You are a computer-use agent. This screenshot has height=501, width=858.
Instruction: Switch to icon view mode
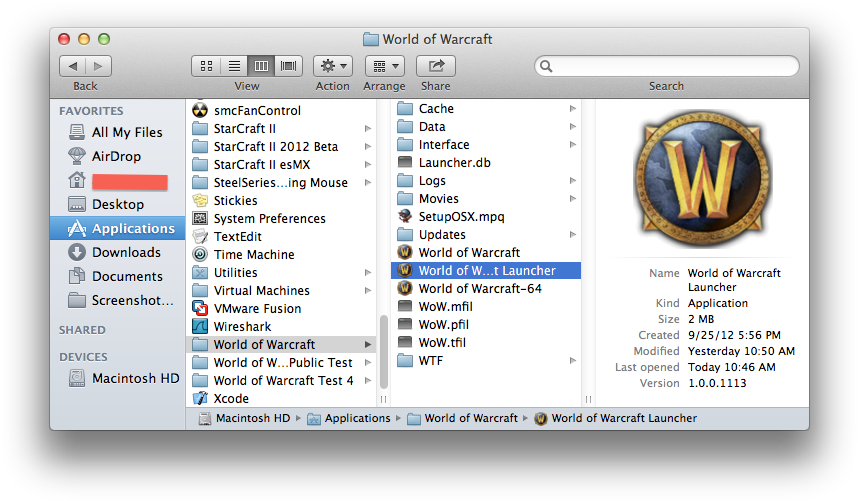pos(206,66)
